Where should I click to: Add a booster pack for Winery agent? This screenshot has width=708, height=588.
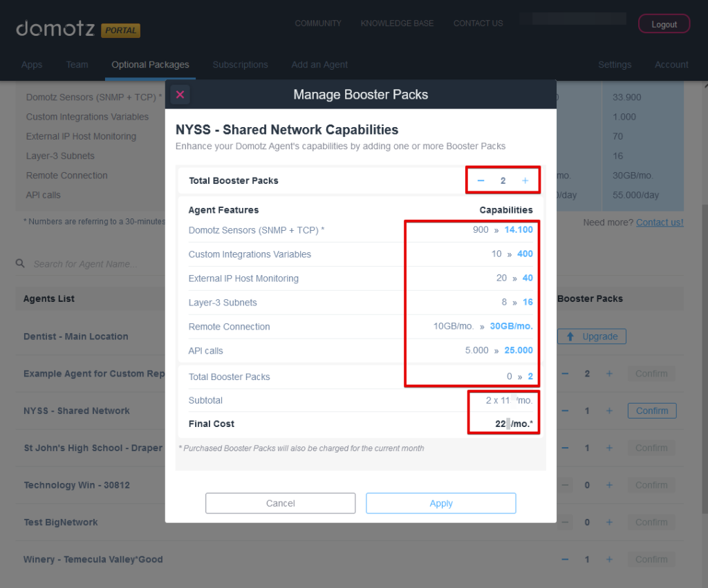point(609,560)
